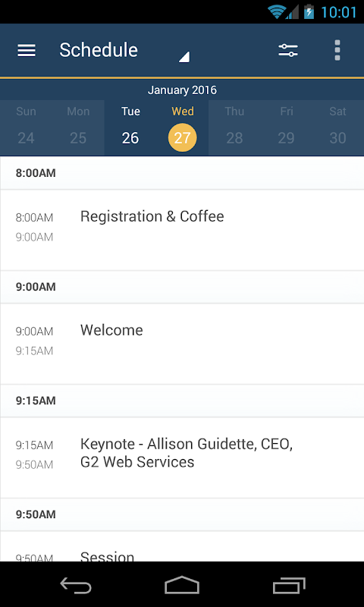Viewport: 364px width, 607px height.
Task: Open the Keynote Allison Guidette session
Action: [x=182, y=458]
